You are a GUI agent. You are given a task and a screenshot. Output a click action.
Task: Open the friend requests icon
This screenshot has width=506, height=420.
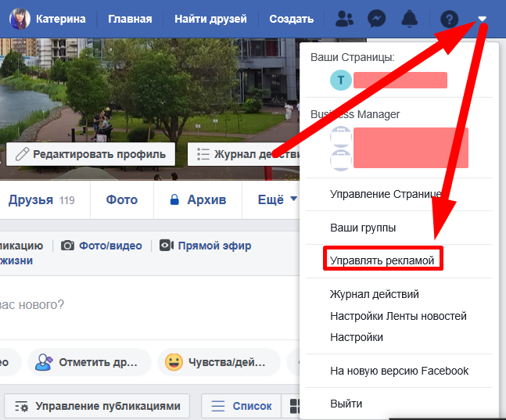[344, 19]
